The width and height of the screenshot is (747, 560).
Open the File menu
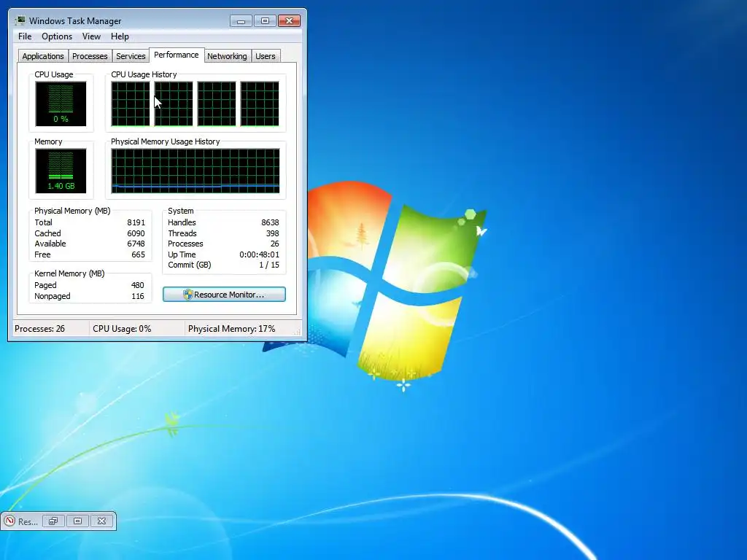[x=25, y=36]
